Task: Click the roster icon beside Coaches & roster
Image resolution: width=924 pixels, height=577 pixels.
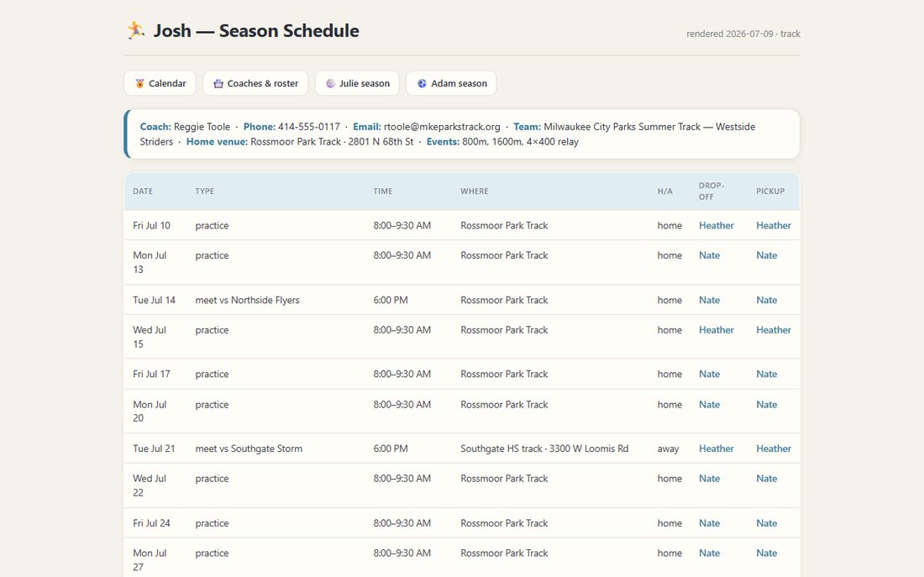Action: point(218,84)
